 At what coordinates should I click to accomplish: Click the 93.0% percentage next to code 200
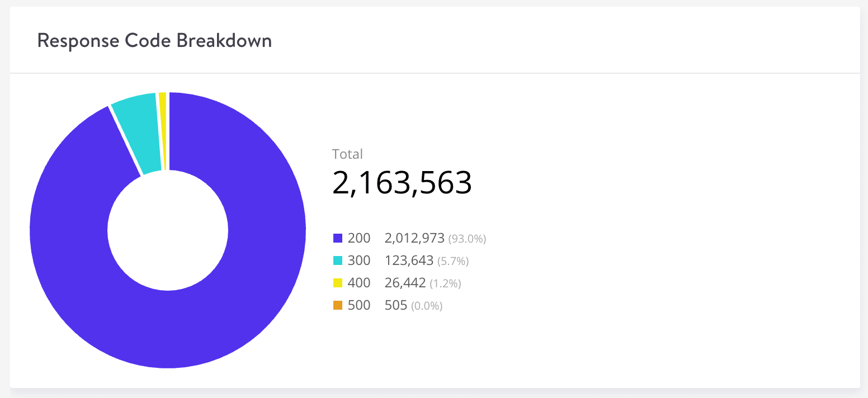click(468, 238)
